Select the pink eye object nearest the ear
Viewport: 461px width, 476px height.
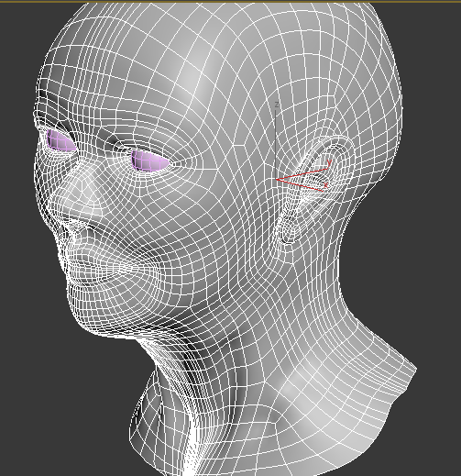click(150, 161)
